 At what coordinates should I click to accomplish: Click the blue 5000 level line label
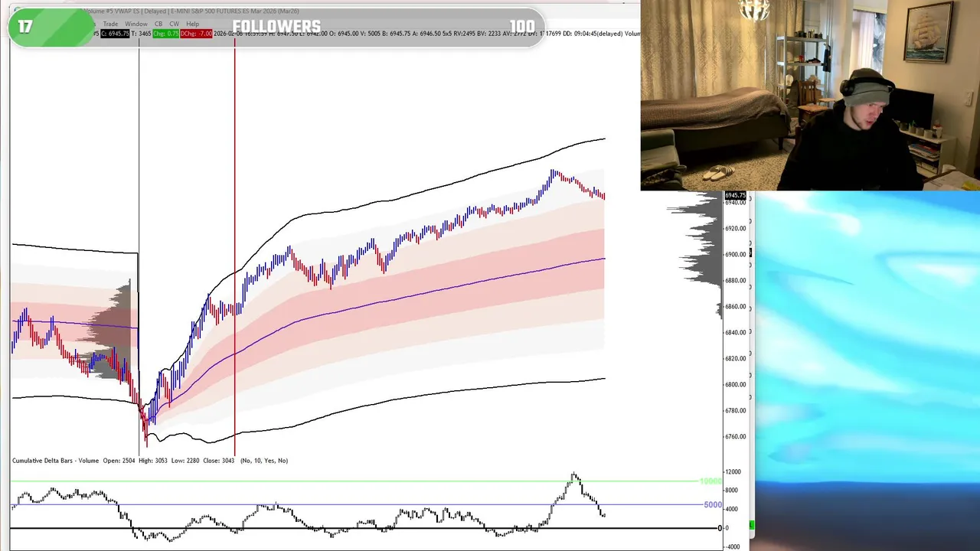[x=713, y=505]
